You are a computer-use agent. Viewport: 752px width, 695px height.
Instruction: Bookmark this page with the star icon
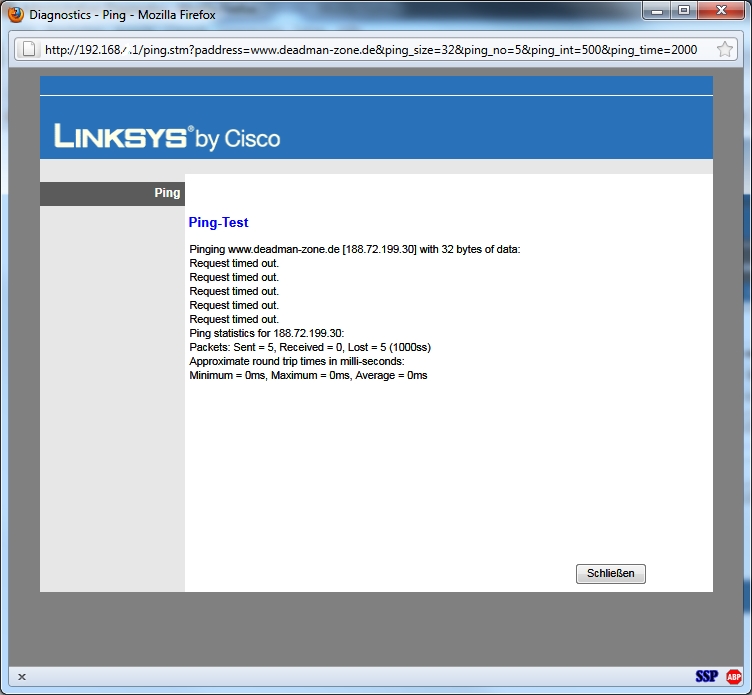[725, 49]
